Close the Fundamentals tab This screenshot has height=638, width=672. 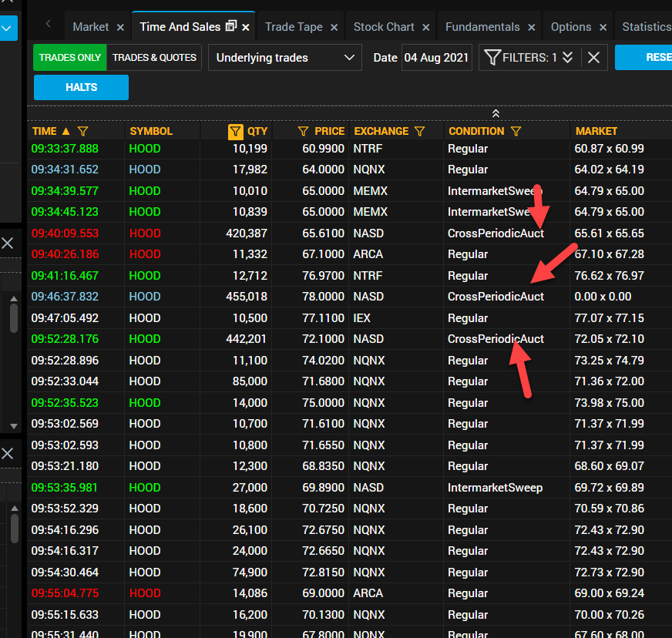click(x=532, y=28)
